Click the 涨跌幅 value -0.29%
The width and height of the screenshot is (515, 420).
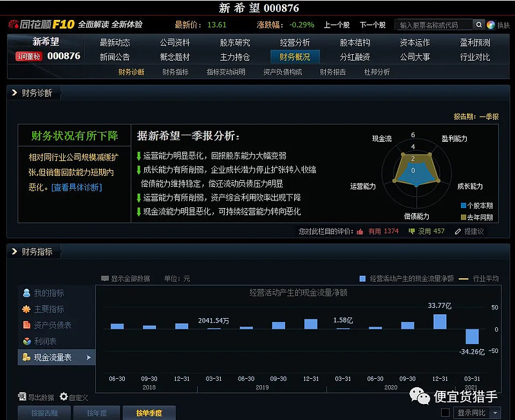pyautogui.click(x=301, y=25)
